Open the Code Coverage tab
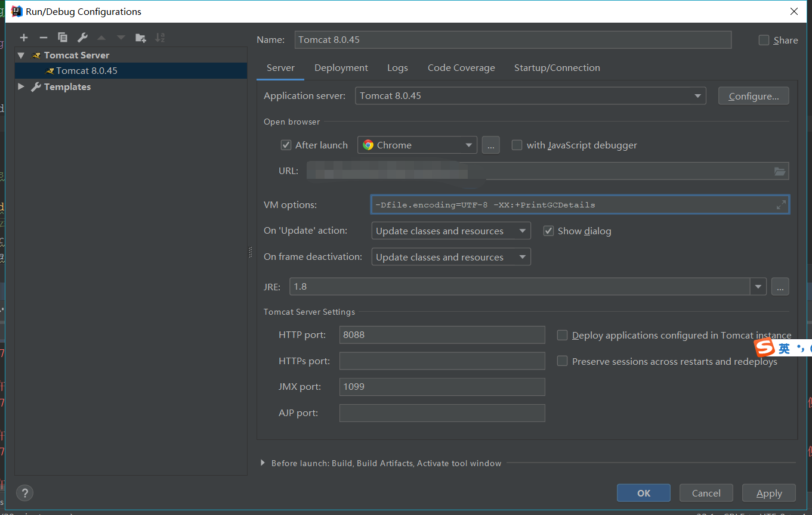This screenshot has width=812, height=515. 461,68
